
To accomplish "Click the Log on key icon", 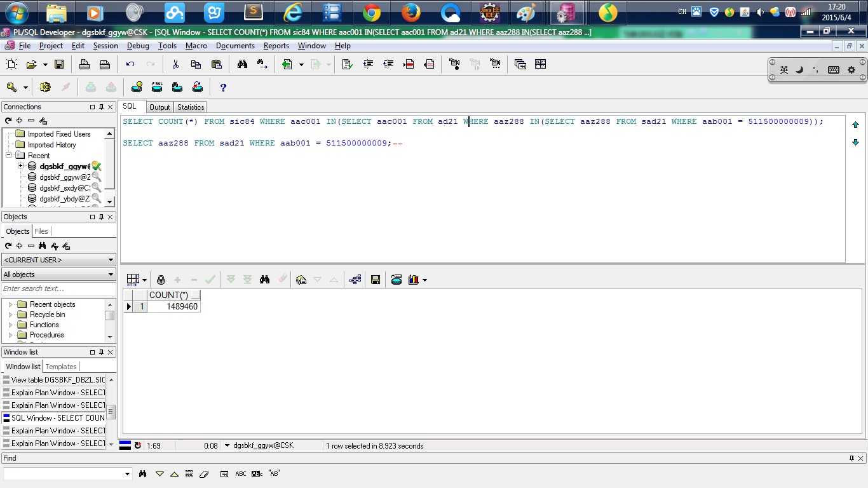I will click(11, 88).
